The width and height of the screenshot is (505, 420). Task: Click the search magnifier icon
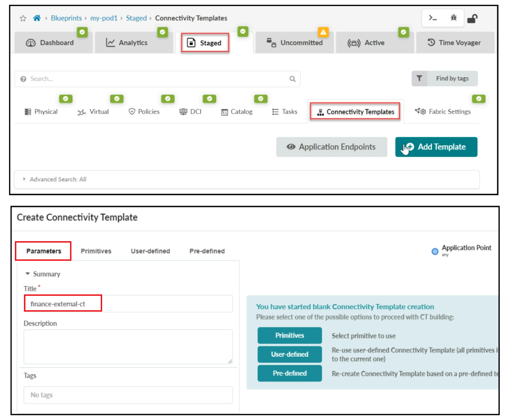[293, 79]
